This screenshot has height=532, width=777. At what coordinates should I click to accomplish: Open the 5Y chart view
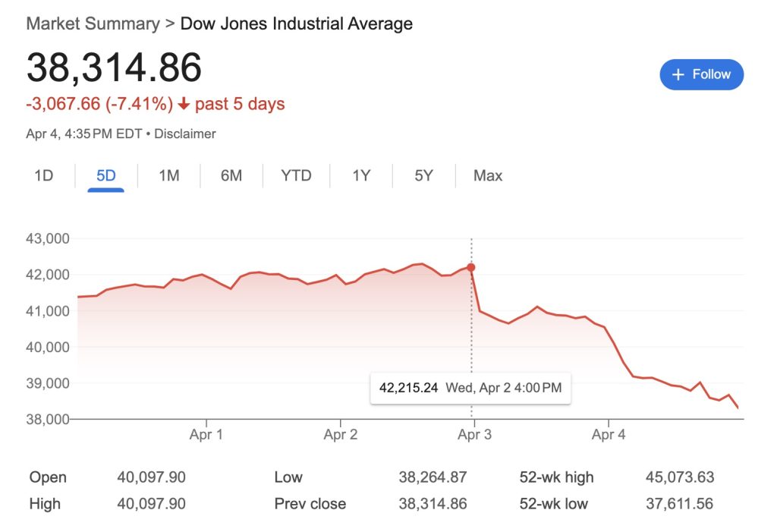[x=423, y=175]
